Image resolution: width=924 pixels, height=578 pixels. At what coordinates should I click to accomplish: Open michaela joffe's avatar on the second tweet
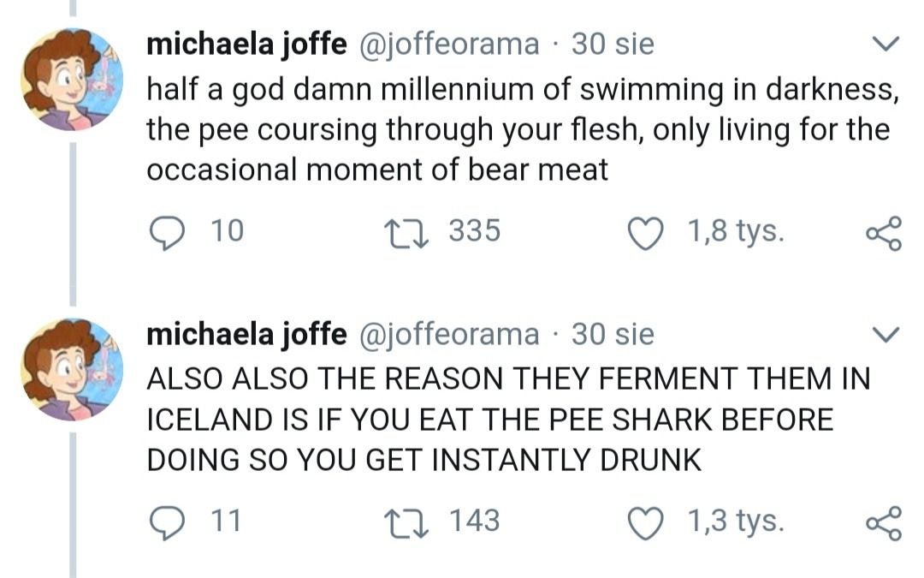tap(72, 369)
